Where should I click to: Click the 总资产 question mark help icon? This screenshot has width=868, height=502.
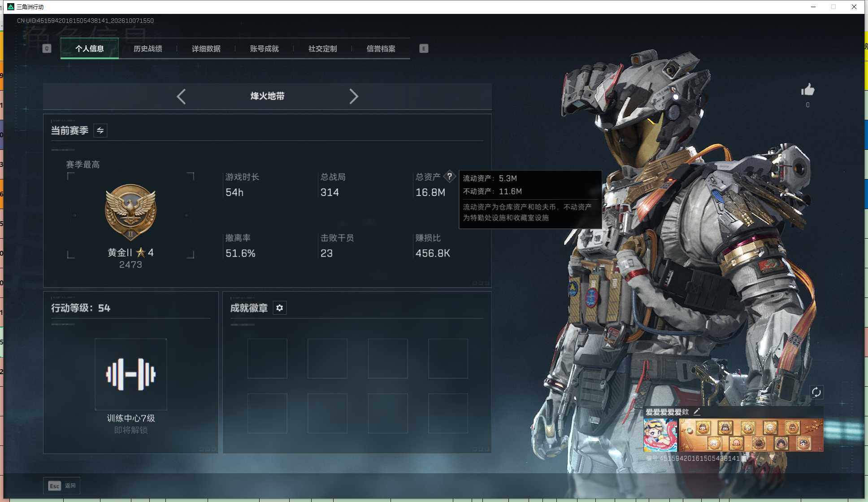point(449,176)
